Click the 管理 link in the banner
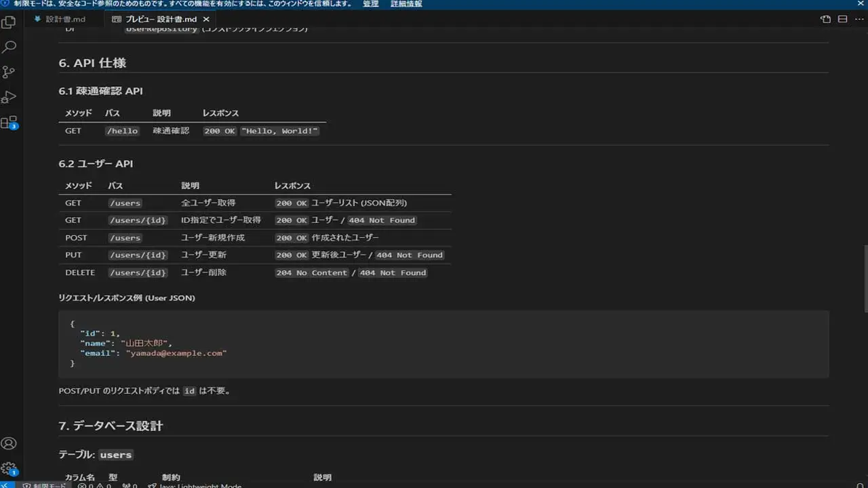Screen dimensions: 868x488 371,4
